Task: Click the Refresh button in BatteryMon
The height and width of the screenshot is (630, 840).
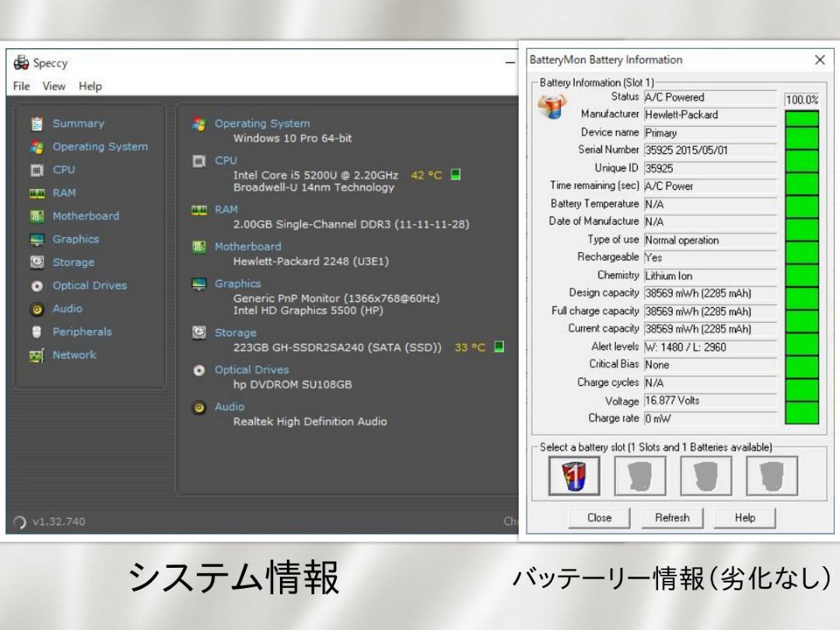Action: tap(672, 518)
